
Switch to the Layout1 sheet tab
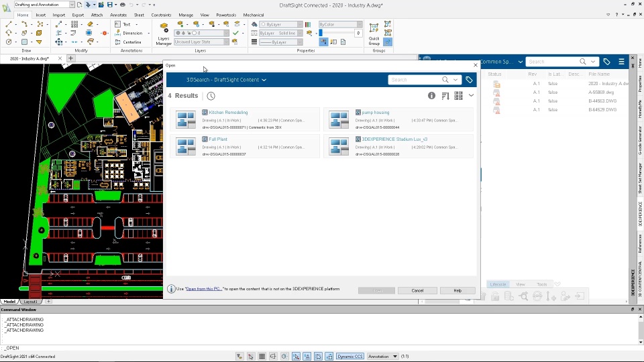(x=30, y=301)
